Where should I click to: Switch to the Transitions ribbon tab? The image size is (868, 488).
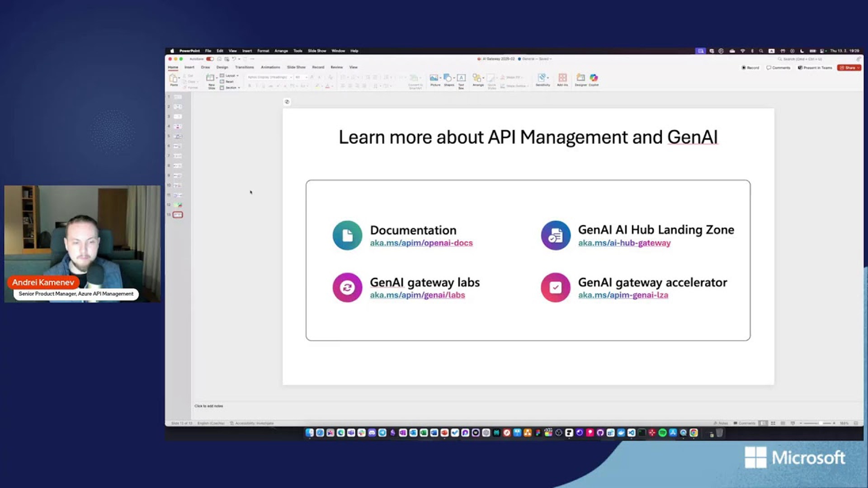[x=244, y=67]
